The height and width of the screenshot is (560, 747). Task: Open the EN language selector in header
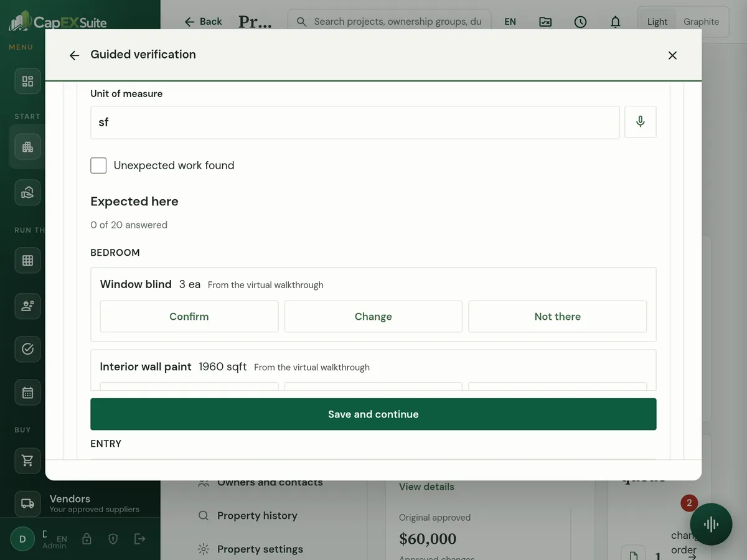[x=510, y=22]
